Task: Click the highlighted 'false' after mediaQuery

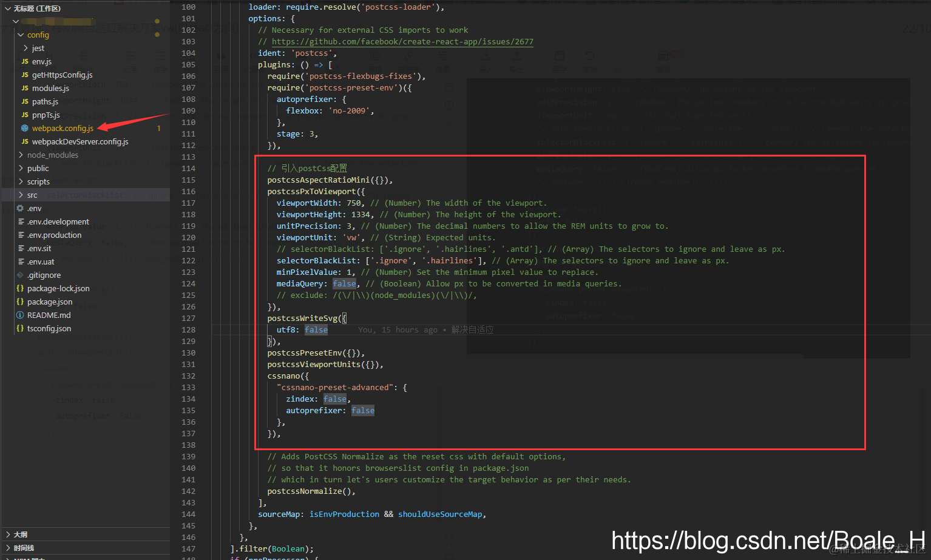Action: [344, 284]
